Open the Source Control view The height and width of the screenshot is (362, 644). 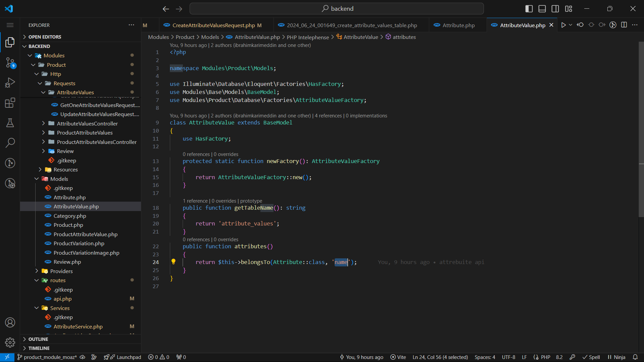[10, 62]
